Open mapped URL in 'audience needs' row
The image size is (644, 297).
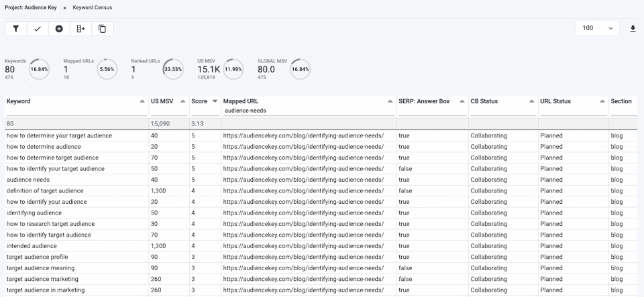pyautogui.click(x=303, y=180)
